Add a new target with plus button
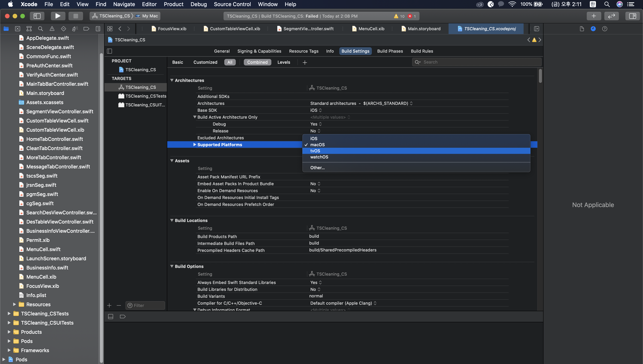The image size is (643, 364). click(x=109, y=305)
